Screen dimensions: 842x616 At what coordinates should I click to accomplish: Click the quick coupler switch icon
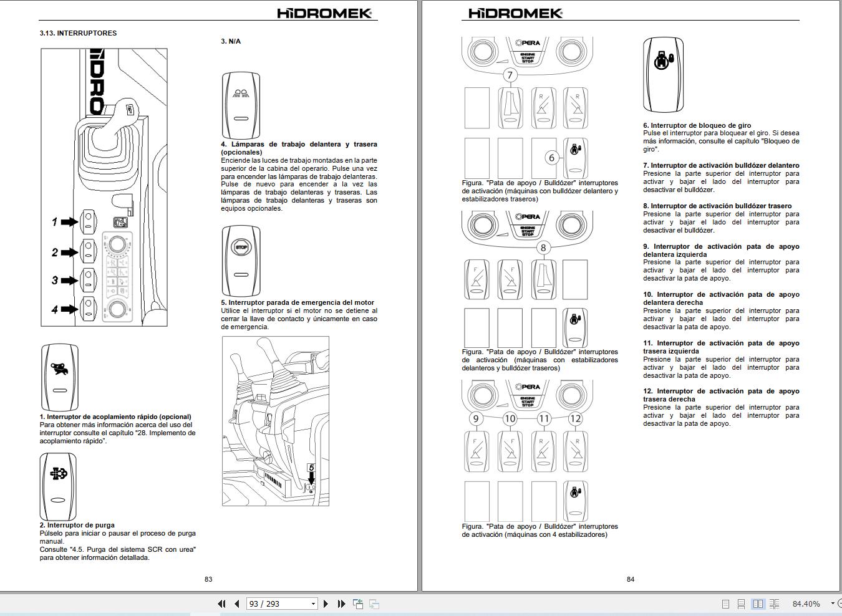(x=59, y=377)
